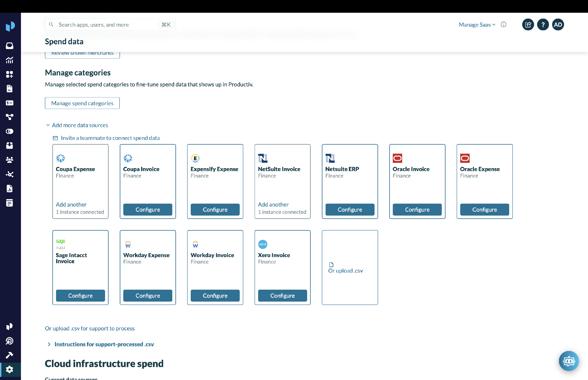This screenshot has height=380, width=588.
Task: Click the apps grid plus sidebar icon
Action: (10, 74)
